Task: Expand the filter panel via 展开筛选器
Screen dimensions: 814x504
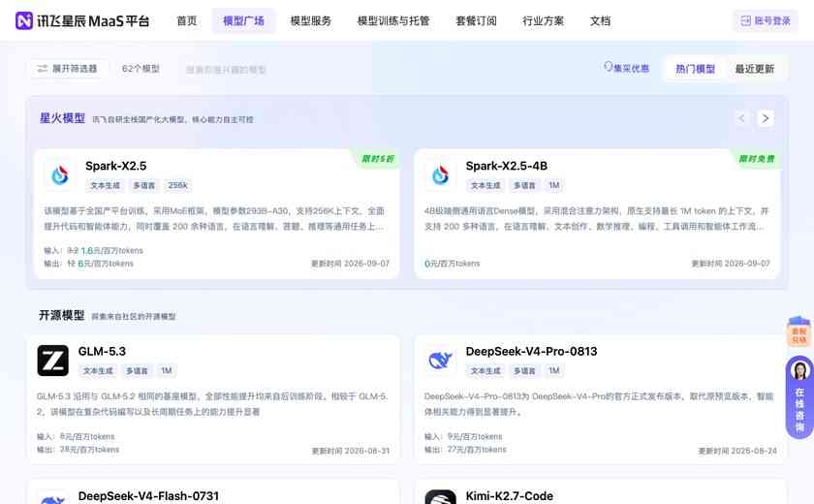Action: point(68,69)
